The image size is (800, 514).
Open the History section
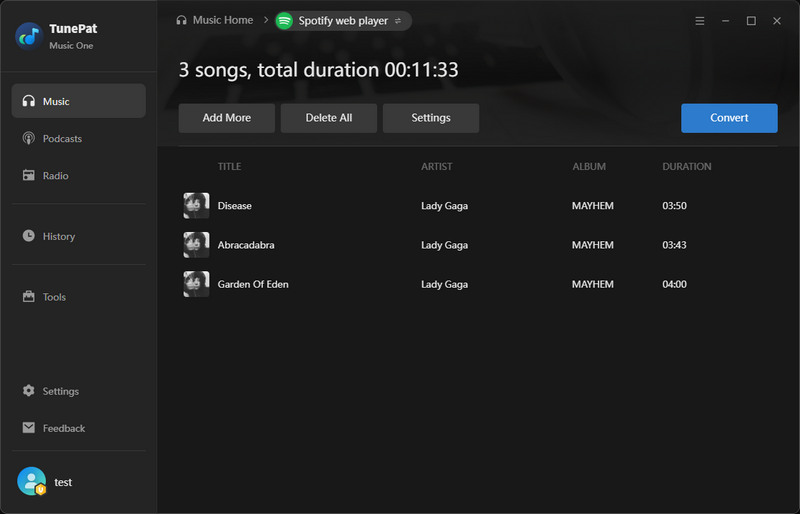coord(79,236)
